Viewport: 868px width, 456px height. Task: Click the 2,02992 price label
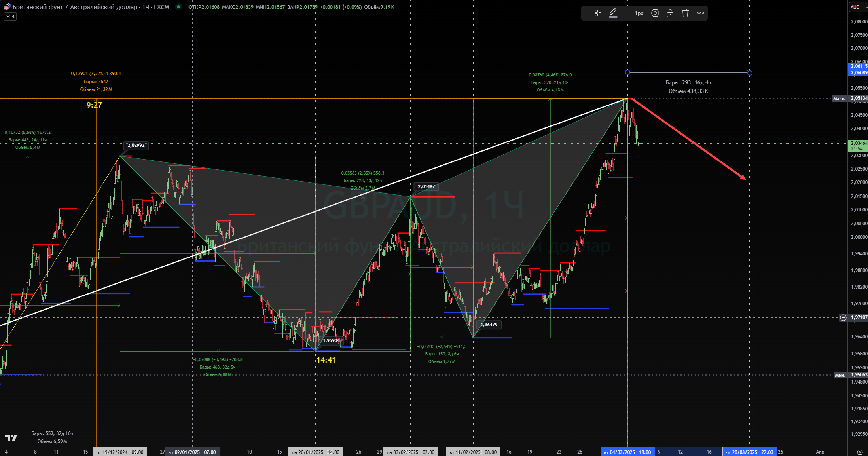coord(136,145)
